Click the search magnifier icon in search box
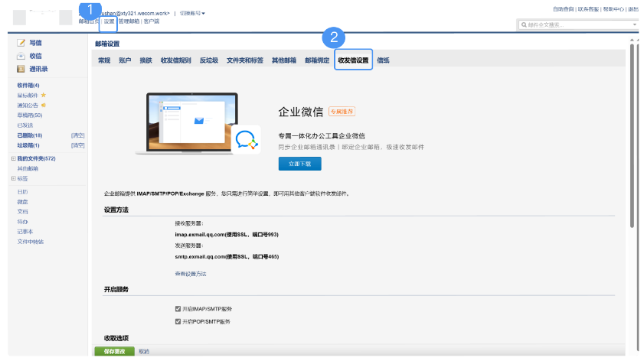644x361 pixels. coord(523,25)
